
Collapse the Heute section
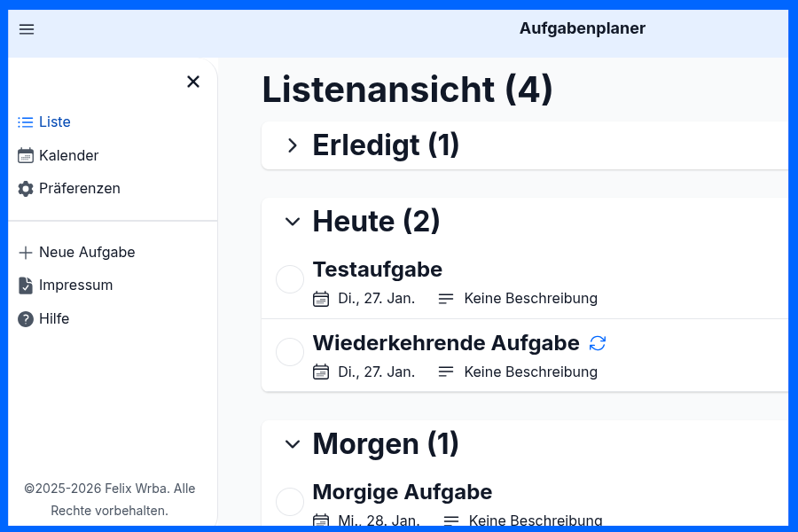tap(292, 222)
